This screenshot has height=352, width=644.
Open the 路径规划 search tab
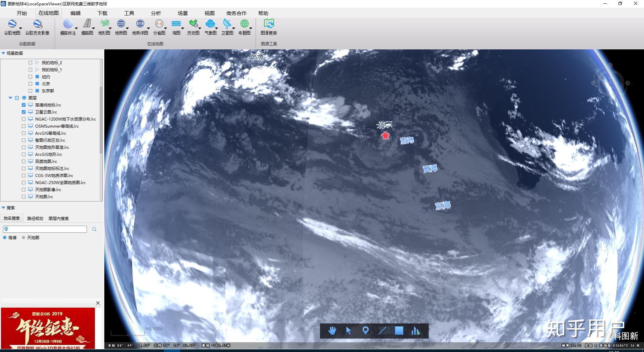(x=35, y=218)
